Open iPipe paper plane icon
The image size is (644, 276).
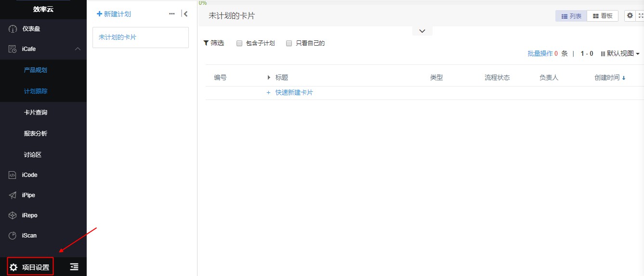click(x=13, y=195)
